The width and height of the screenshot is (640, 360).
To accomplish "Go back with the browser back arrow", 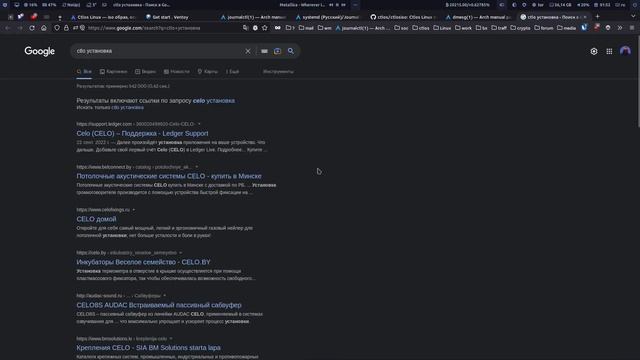I will point(8,28).
